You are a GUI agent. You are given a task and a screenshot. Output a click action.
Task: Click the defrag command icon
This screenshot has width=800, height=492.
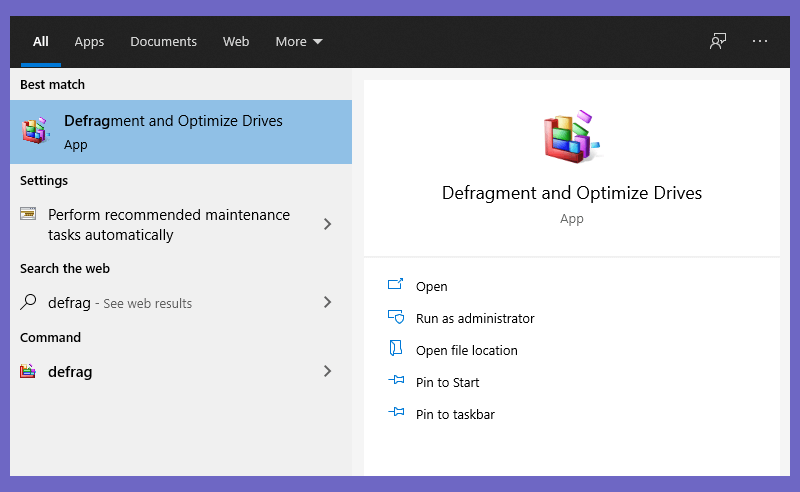28,371
